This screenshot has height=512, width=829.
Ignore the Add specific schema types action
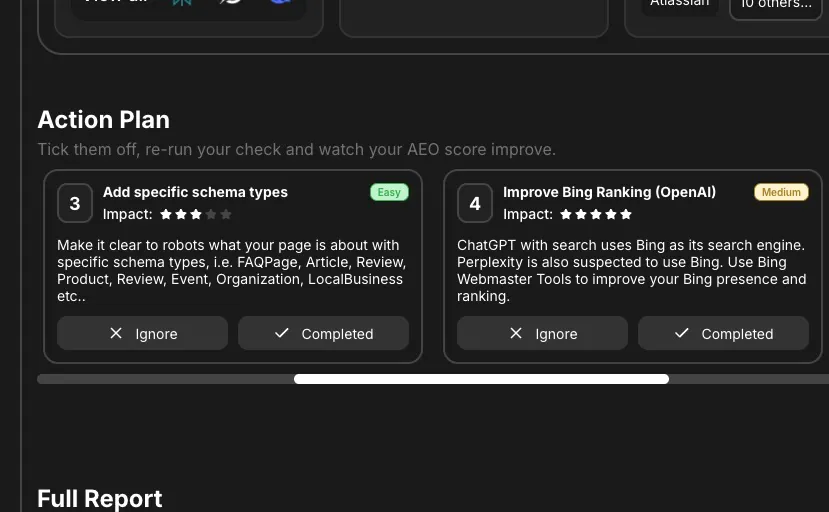pos(142,333)
